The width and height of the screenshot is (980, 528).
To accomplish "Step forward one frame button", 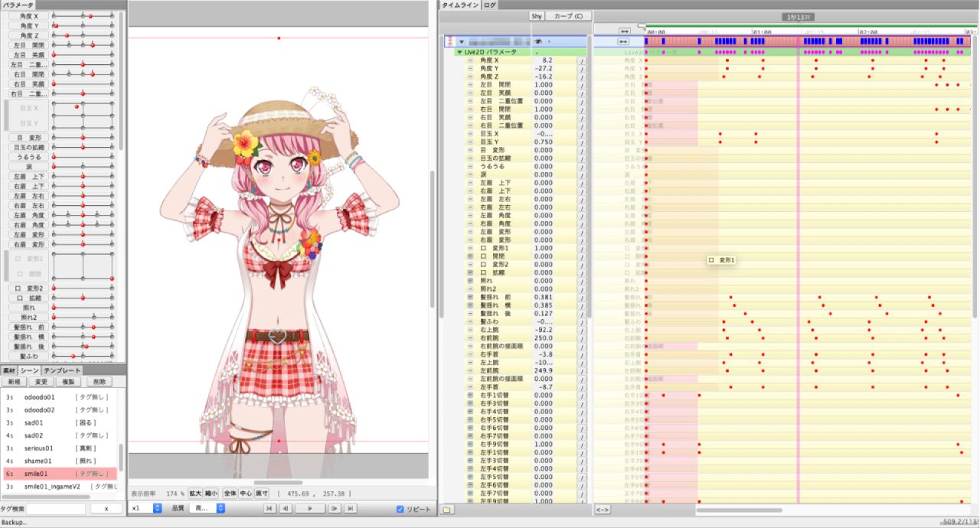I will point(335,508).
